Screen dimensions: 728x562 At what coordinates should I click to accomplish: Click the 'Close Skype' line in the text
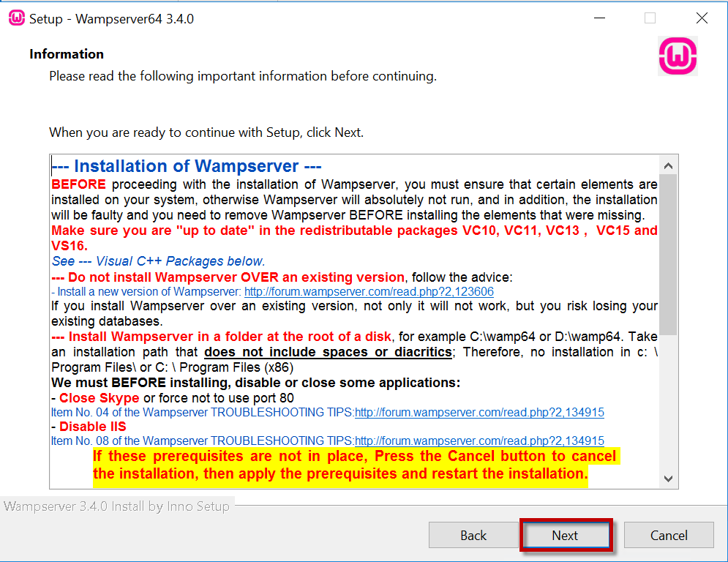tap(99, 398)
